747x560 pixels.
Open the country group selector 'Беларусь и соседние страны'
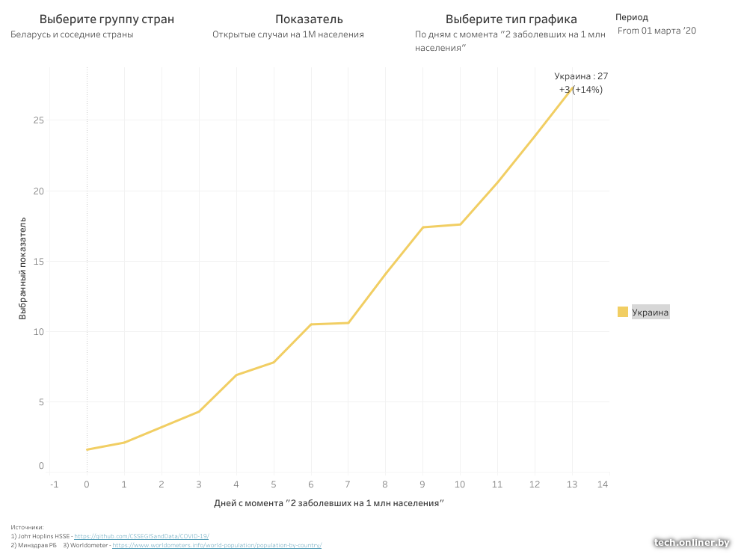click(72, 34)
